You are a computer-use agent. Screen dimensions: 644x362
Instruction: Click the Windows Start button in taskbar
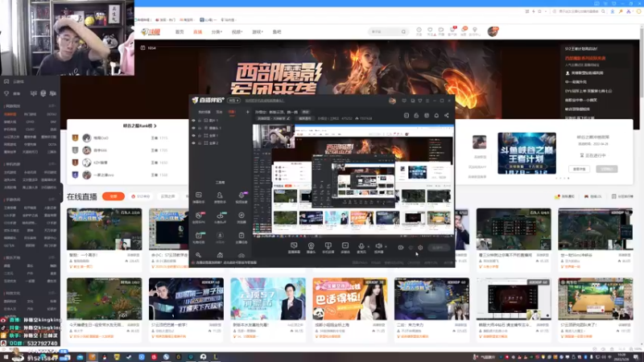5,357
